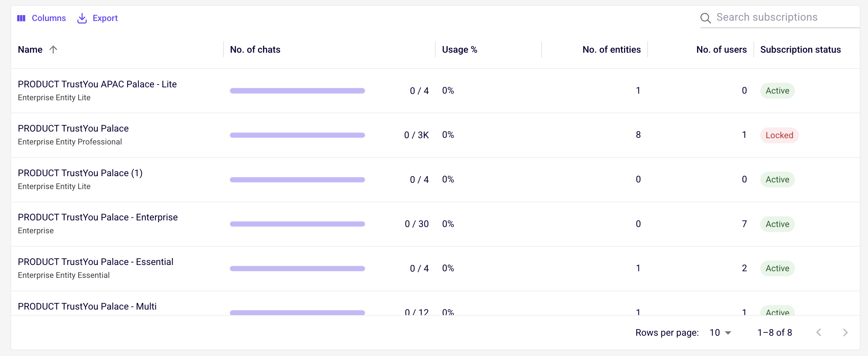This screenshot has width=868, height=356.
Task: Sort by Usage % column
Action: click(459, 49)
